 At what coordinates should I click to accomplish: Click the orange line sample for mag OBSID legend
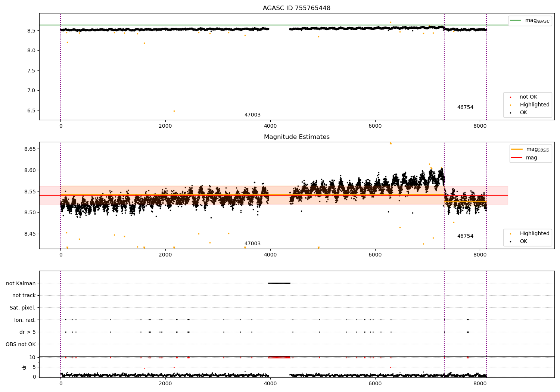click(x=517, y=149)
